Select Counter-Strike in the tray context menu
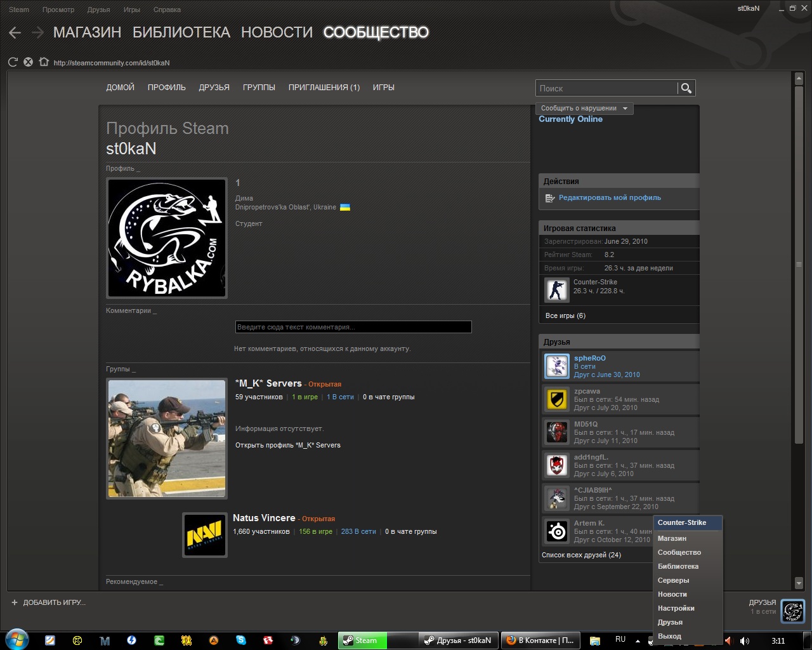812x650 pixels. pyautogui.click(x=688, y=522)
